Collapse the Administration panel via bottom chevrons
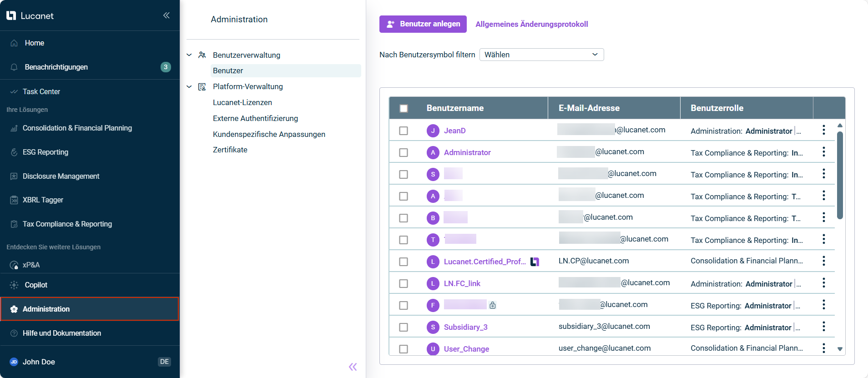This screenshot has width=868, height=378. [x=353, y=367]
